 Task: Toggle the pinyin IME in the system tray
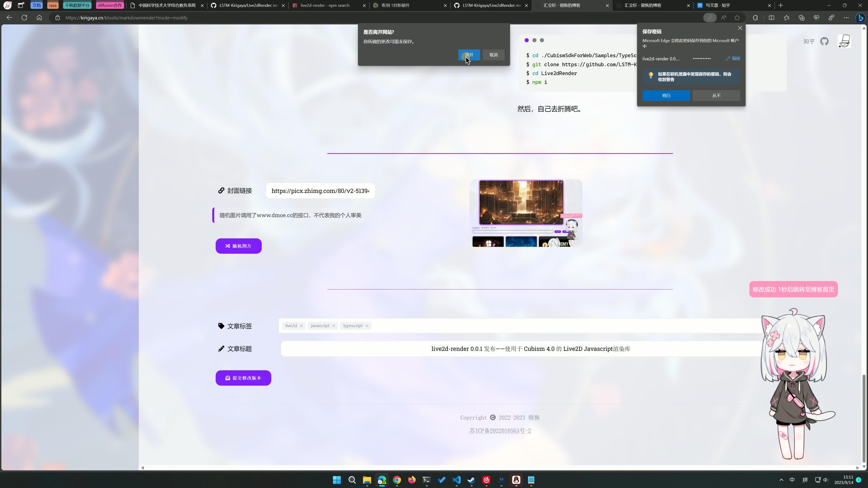pyautogui.click(x=805, y=480)
